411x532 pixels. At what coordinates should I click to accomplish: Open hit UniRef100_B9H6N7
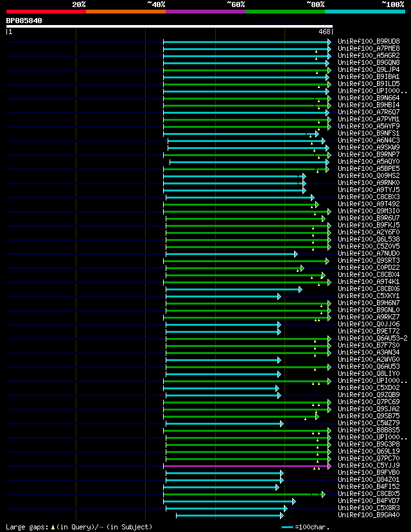coord(369,303)
